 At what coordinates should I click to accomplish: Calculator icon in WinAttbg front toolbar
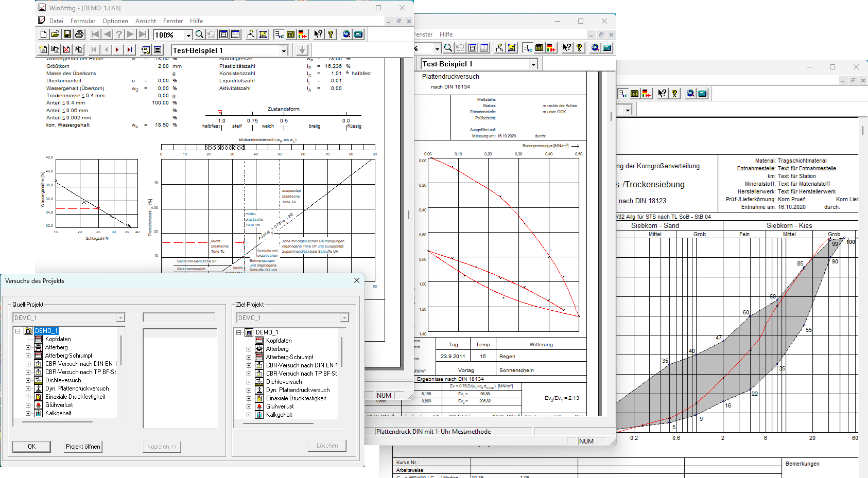click(x=290, y=34)
